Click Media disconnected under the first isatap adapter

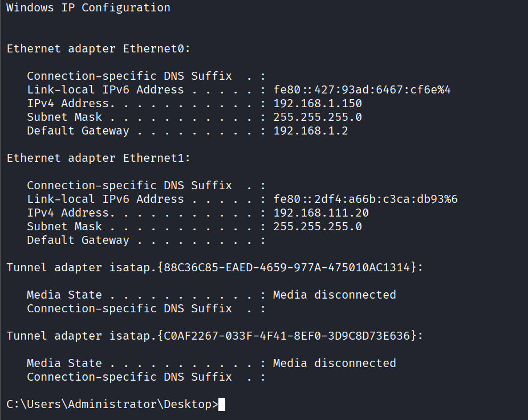(x=335, y=295)
